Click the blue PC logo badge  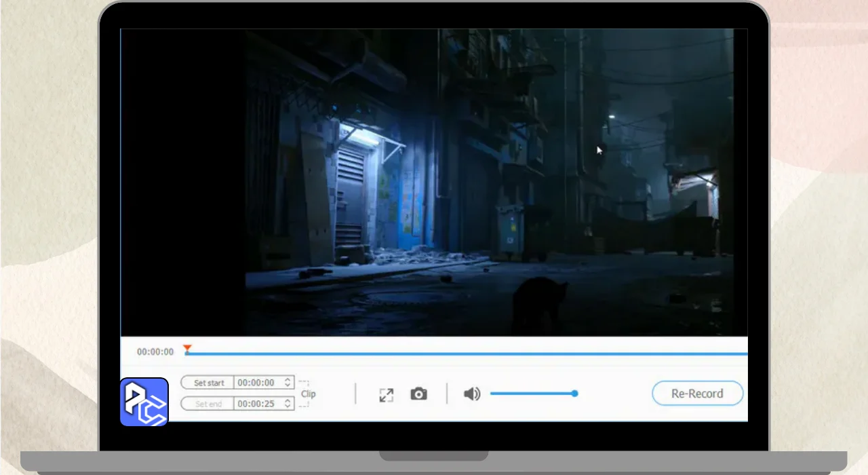point(144,402)
